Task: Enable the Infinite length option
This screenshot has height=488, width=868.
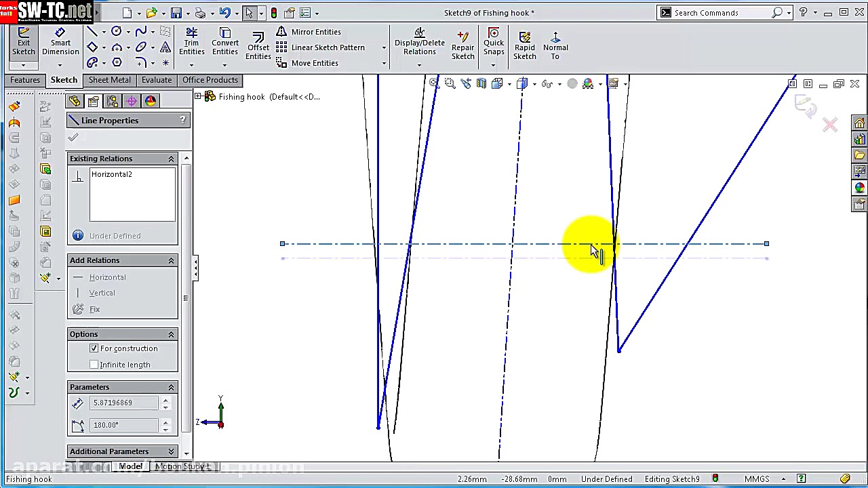Action: pyautogui.click(x=94, y=364)
